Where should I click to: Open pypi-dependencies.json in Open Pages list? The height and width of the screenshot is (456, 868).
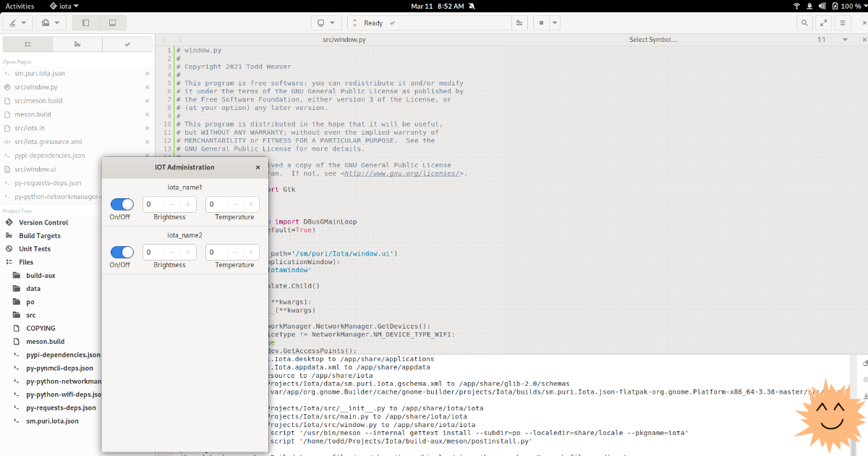[x=50, y=156]
